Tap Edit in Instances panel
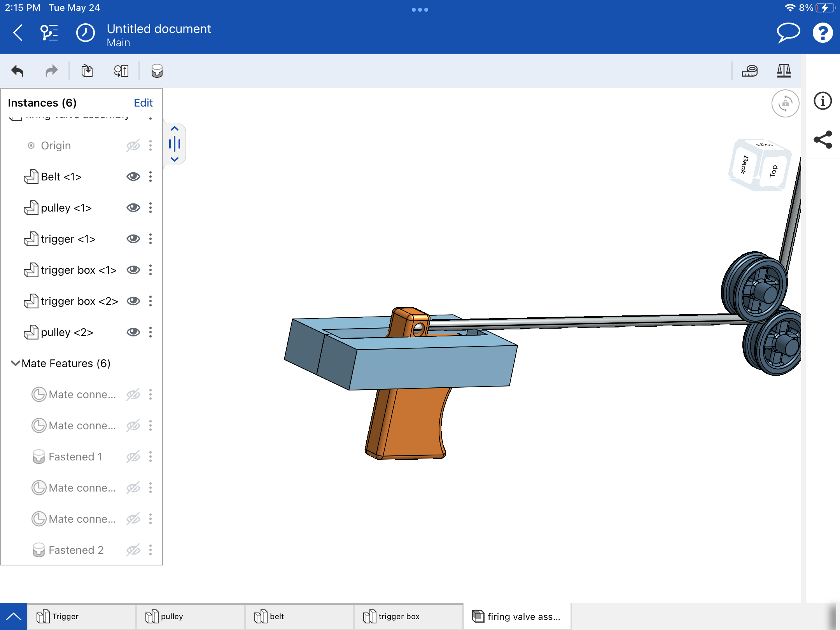The image size is (840, 630). (x=143, y=103)
